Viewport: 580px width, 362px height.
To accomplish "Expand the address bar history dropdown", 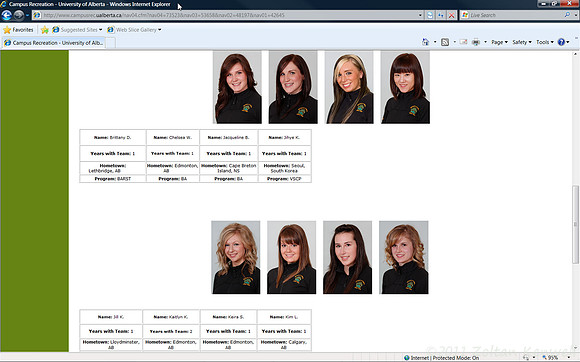I will pyautogui.click(x=420, y=15).
